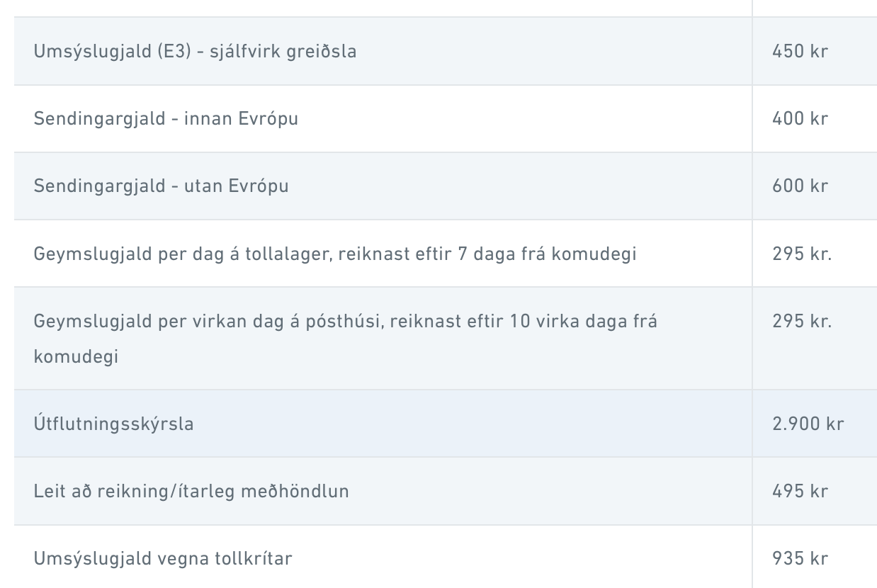
Task: Click the 'Umsýslugjald (E3) - sjálfvirk greiðsla' row label
Action: (195, 52)
